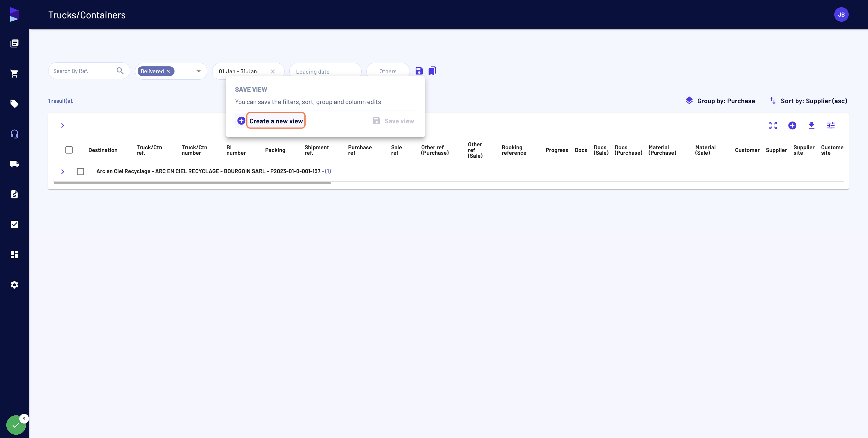Screen dimensions: 868x438
Task: Clear the 01.Jan - 31.Jan date range
Action: 273,71
